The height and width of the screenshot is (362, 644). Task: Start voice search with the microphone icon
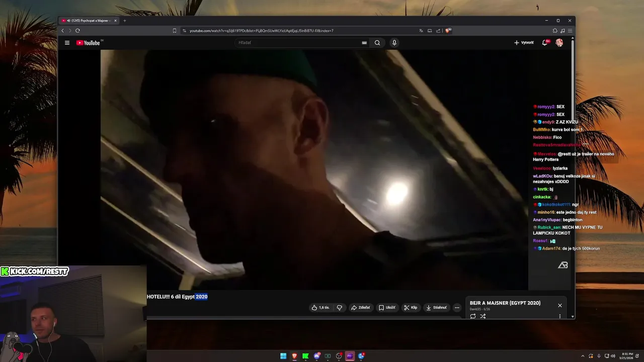click(394, 43)
